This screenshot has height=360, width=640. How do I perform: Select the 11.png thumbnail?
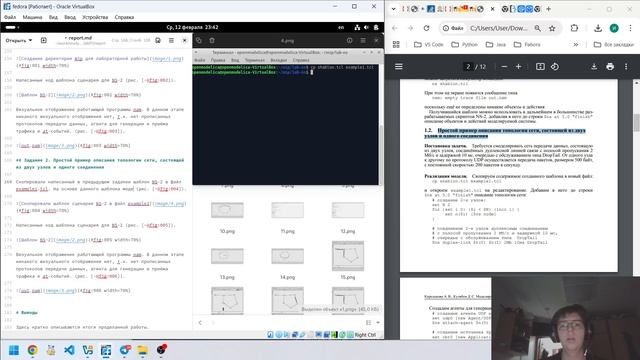288,210
